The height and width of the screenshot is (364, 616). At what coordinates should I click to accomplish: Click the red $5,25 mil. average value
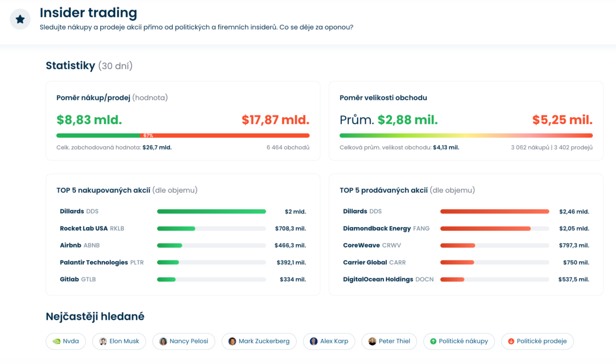coord(563,120)
